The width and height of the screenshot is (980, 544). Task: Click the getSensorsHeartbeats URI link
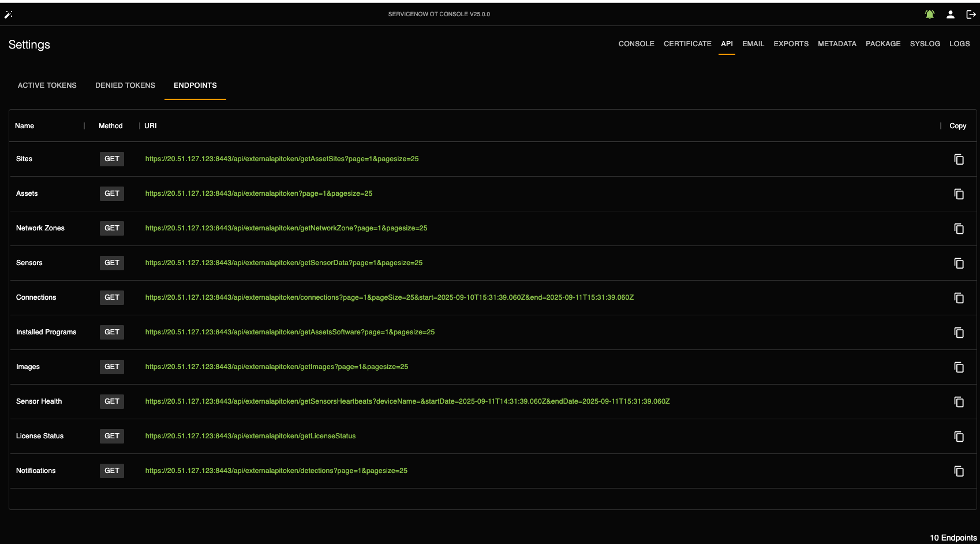tap(407, 401)
